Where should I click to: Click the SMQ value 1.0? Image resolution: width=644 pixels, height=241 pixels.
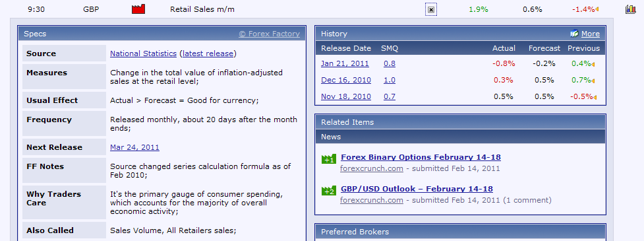390,80
